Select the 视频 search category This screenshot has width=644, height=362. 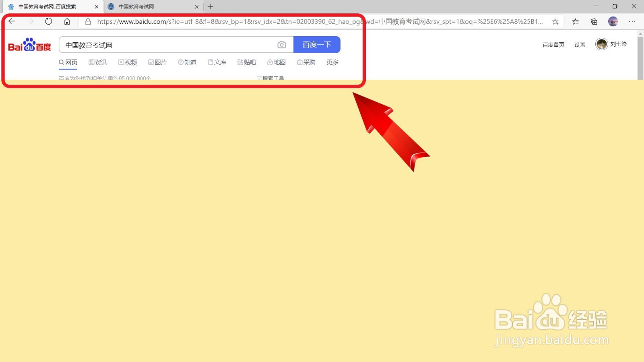point(128,62)
